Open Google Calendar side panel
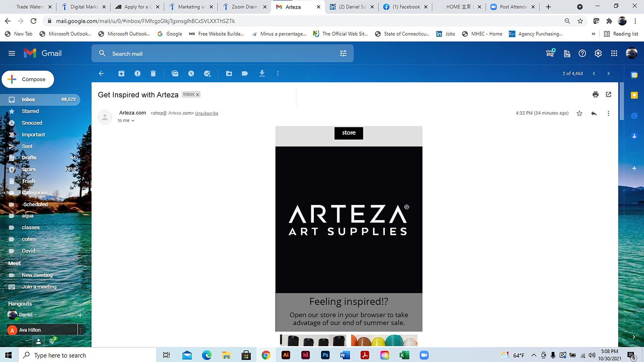644x362 pixels. pos(634,75)
